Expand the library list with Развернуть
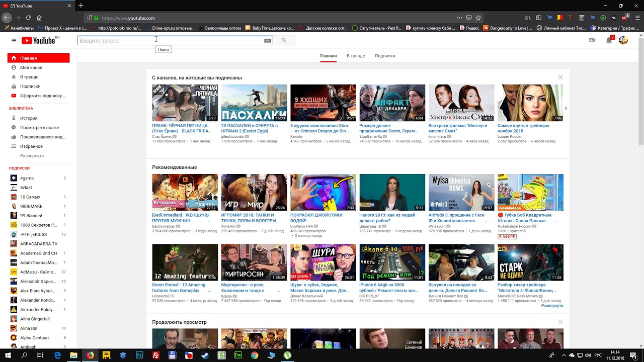 [32, 156]
